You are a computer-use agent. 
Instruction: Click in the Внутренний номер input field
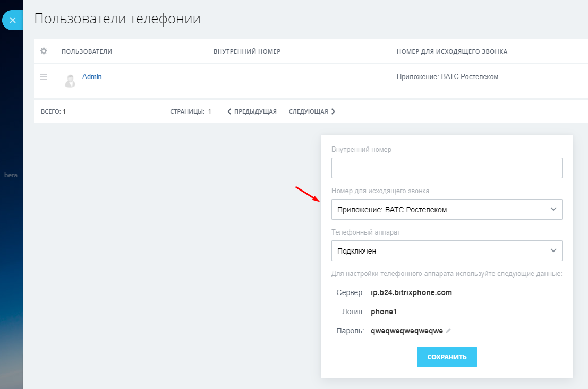point(447,168)
